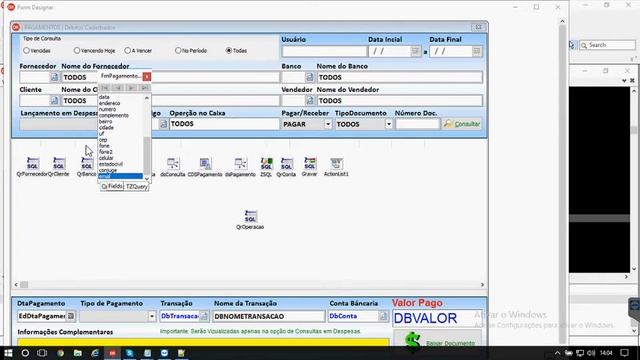
Task: Close the FrmPagamento fields popup
Action: pos(147,76)
